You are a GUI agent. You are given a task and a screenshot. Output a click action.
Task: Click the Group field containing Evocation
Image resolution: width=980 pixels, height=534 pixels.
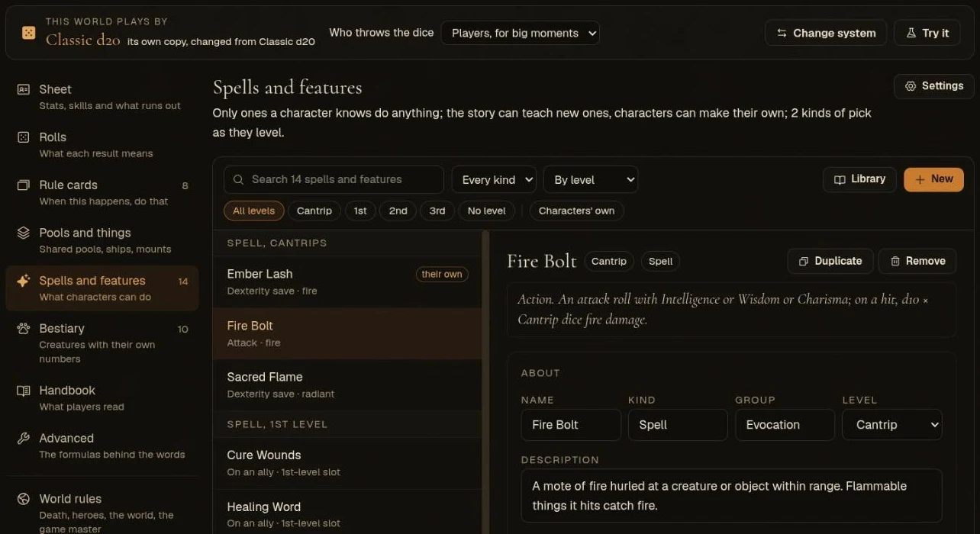point(785,425)
